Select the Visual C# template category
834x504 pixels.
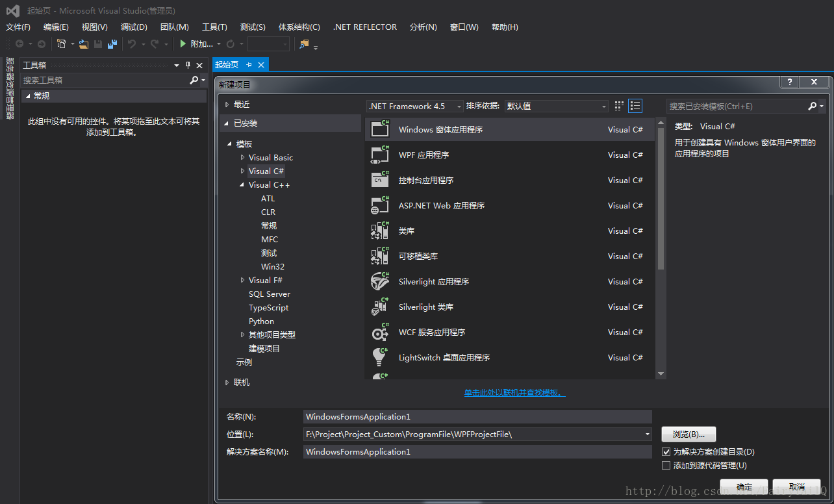[266, 171]
